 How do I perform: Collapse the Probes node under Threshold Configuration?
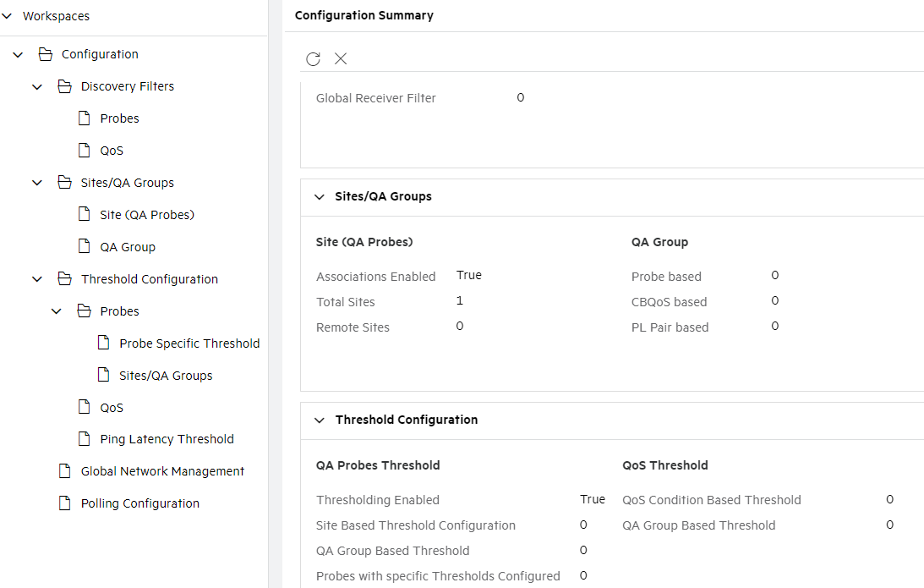57,310
